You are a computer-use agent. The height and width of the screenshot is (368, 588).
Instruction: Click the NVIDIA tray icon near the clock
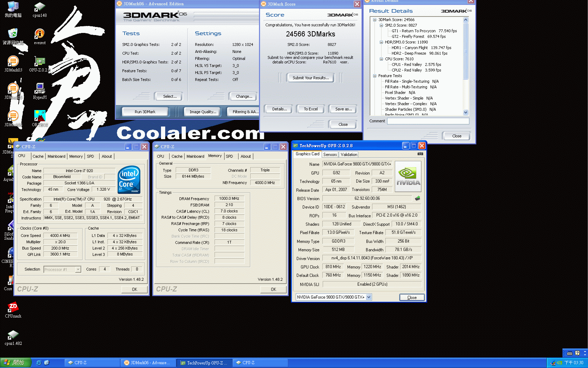pos(559,363)
